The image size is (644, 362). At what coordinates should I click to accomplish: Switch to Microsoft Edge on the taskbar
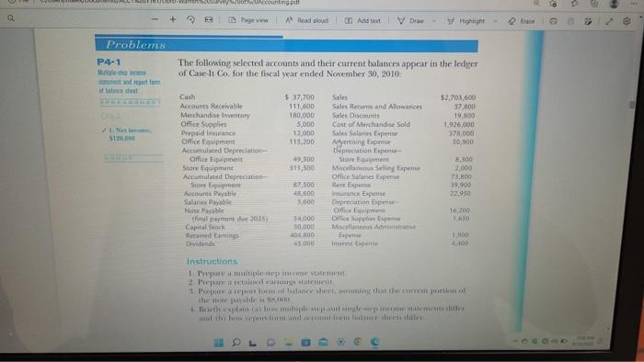(x=375, y=342)
